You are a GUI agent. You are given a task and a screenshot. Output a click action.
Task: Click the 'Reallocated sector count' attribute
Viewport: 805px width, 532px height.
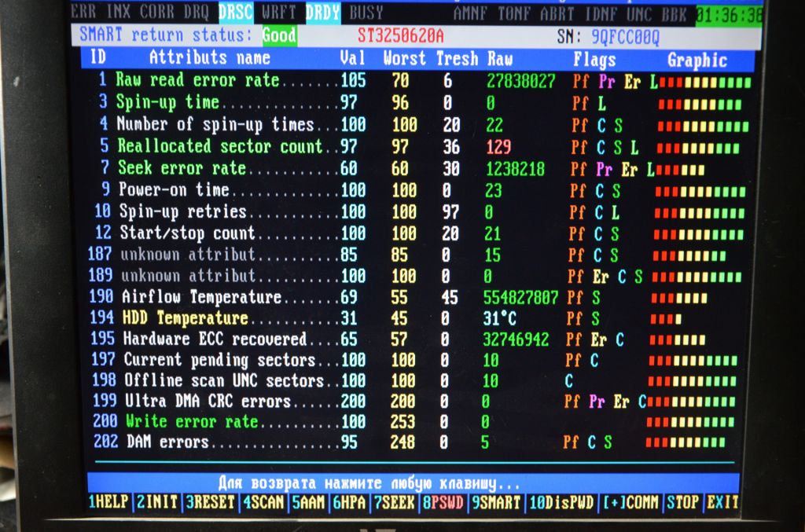point(220,146)
